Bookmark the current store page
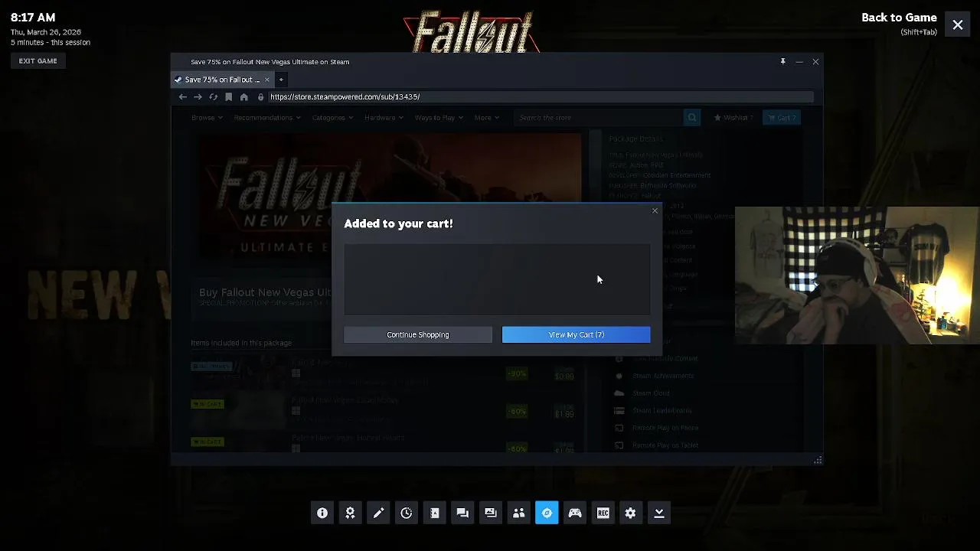Image resolution: width=980 pixels, height=551 pixels. (x=228, y=97)
